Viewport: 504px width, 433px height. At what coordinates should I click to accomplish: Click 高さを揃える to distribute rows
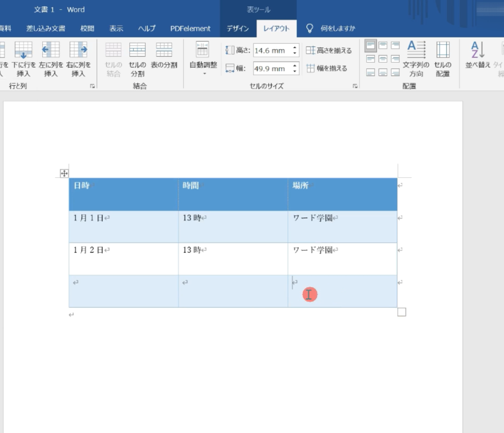point(329,51)
